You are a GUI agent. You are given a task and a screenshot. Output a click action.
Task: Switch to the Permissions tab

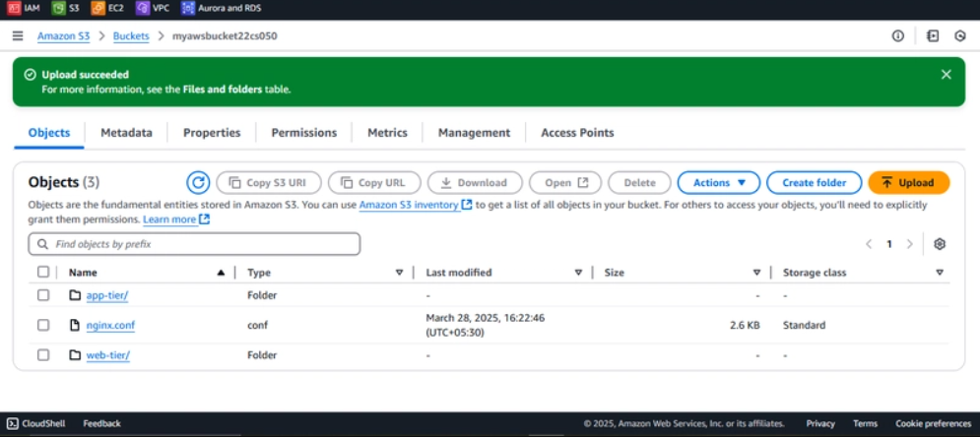click(303, 132)
